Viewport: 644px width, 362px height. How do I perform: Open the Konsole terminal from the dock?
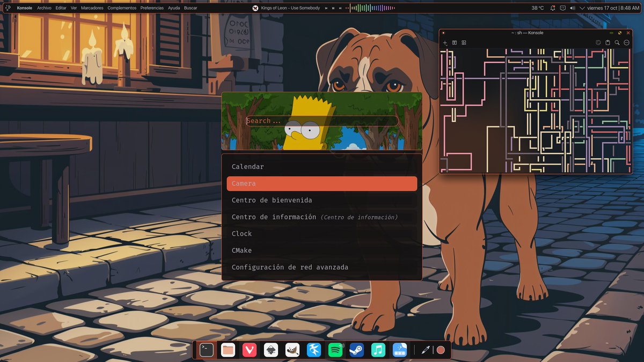click(x=207, y=350)
